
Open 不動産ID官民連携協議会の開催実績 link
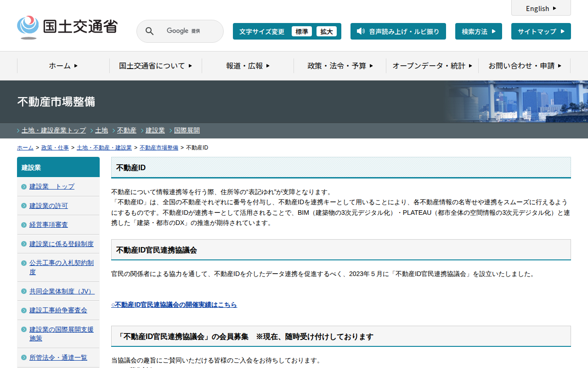tap(174, 305)
